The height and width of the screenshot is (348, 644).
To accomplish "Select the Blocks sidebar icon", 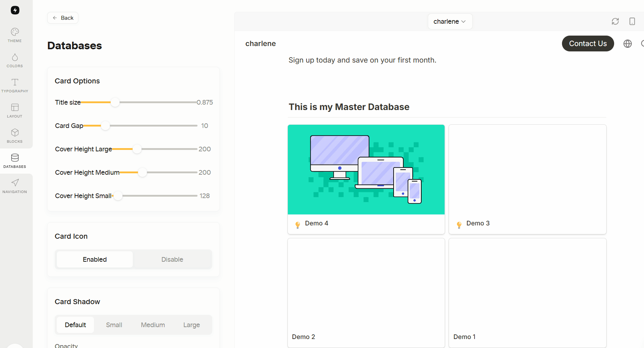I will click(x=15, y=136).
